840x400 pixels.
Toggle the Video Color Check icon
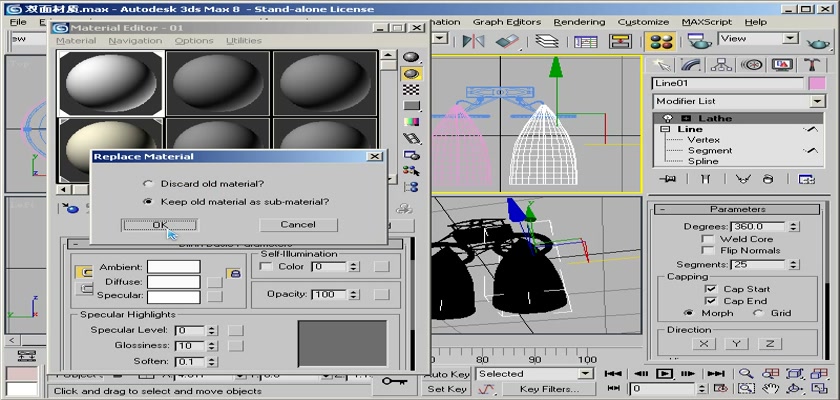411,122
